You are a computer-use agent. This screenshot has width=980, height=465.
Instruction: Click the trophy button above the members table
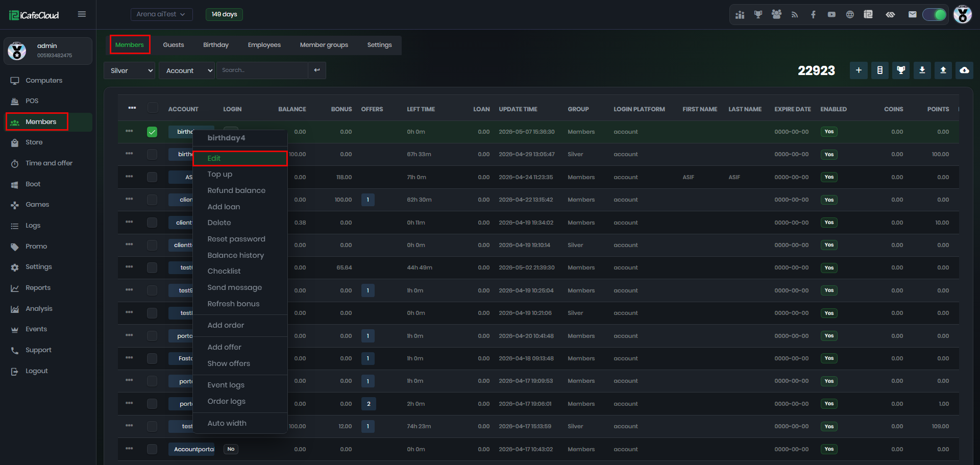coord(901,70)
